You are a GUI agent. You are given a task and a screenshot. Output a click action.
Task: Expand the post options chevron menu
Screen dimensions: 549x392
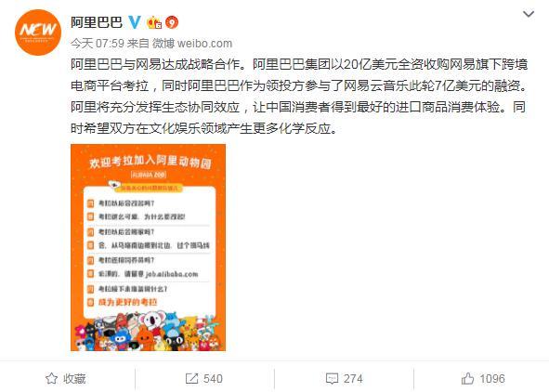(529, 14)
